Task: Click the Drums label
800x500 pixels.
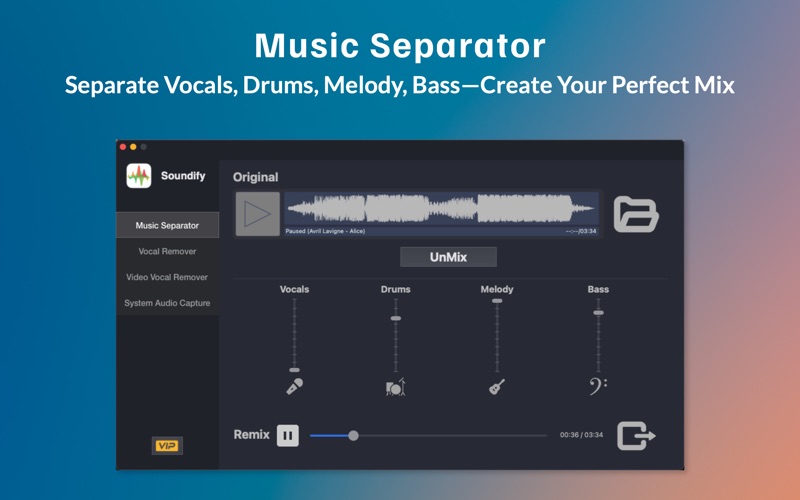Action: pos(395,289)
